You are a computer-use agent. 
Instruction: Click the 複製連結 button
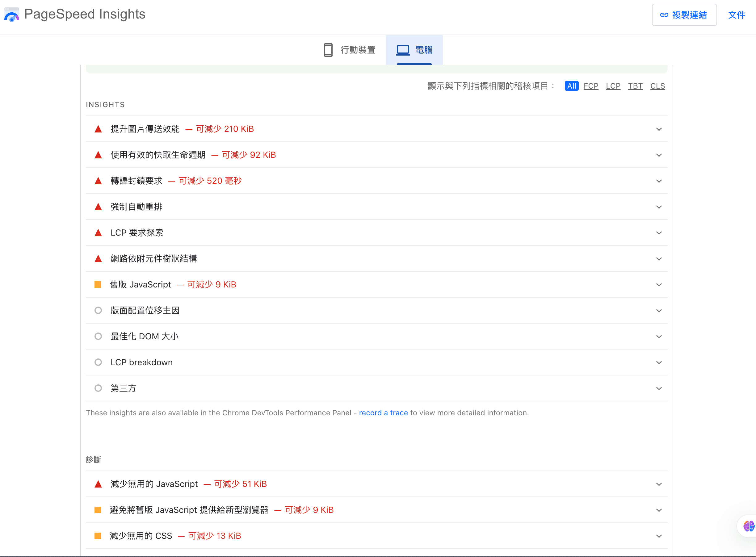pyautogui.click(x=684, y=15)
